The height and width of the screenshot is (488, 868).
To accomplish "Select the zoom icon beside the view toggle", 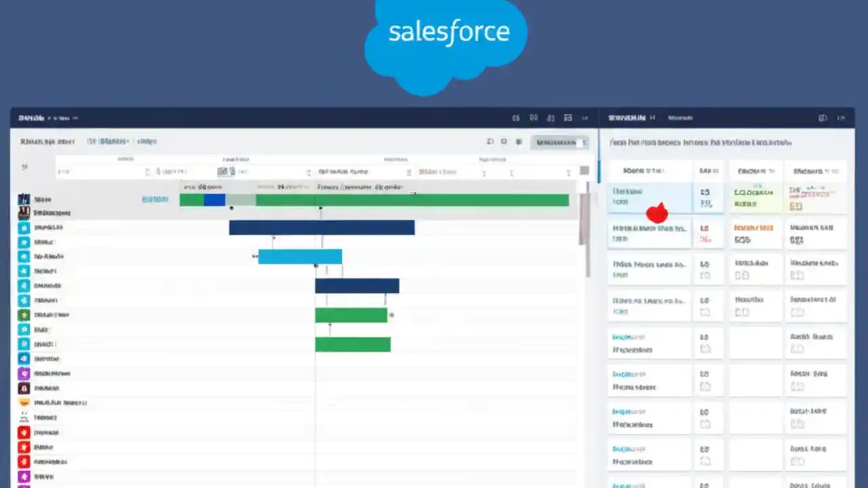I will tap(490, 142).
